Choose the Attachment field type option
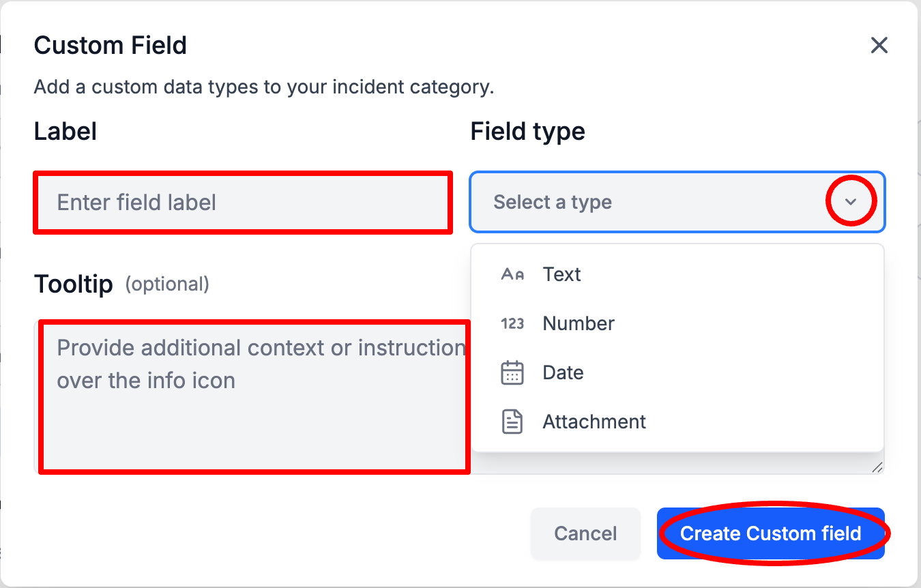Screen dimensions: 921x588 coord(594,422)
